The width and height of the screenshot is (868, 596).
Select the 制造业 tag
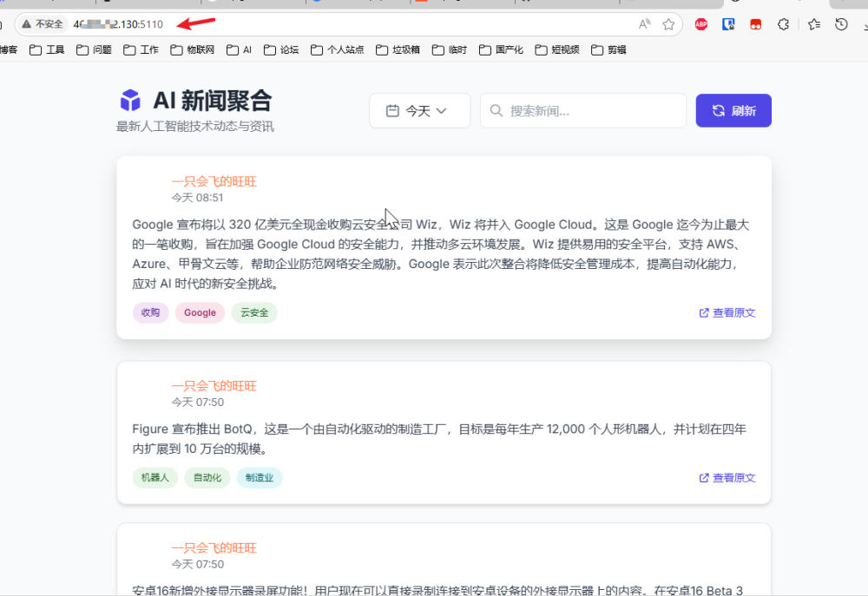coord(259,477)
